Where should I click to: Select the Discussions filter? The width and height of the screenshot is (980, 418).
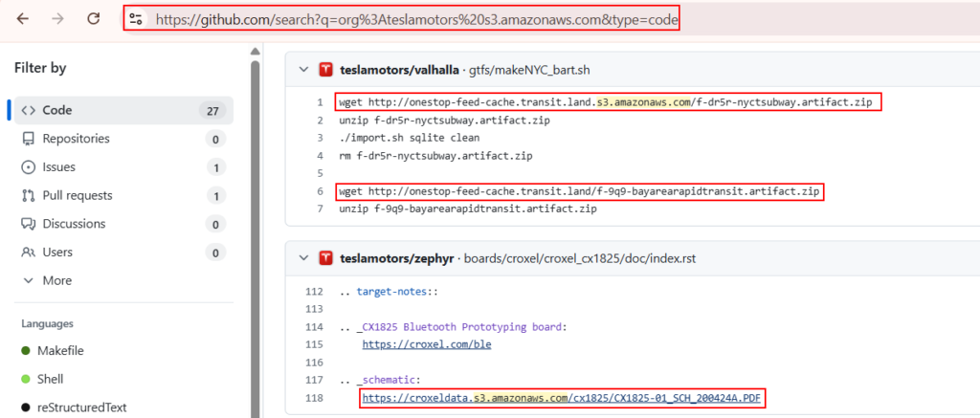(123, 224)
